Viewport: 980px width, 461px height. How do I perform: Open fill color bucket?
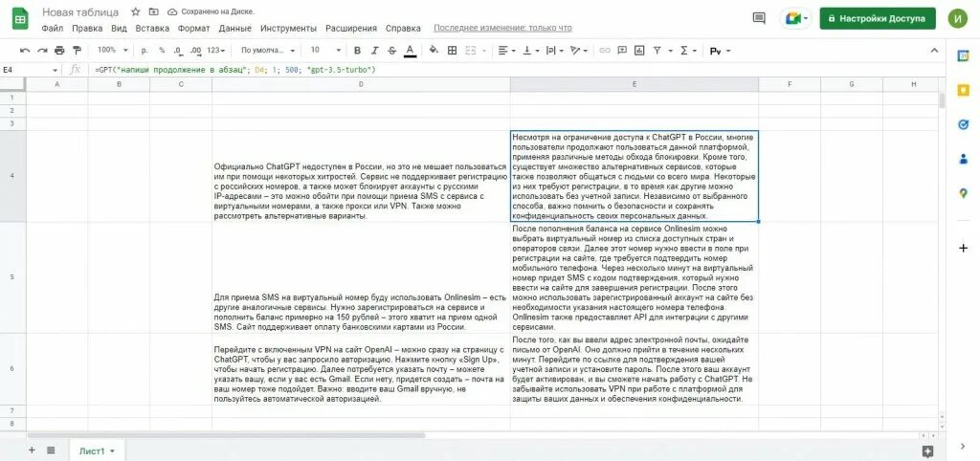[x=435, y=50]
